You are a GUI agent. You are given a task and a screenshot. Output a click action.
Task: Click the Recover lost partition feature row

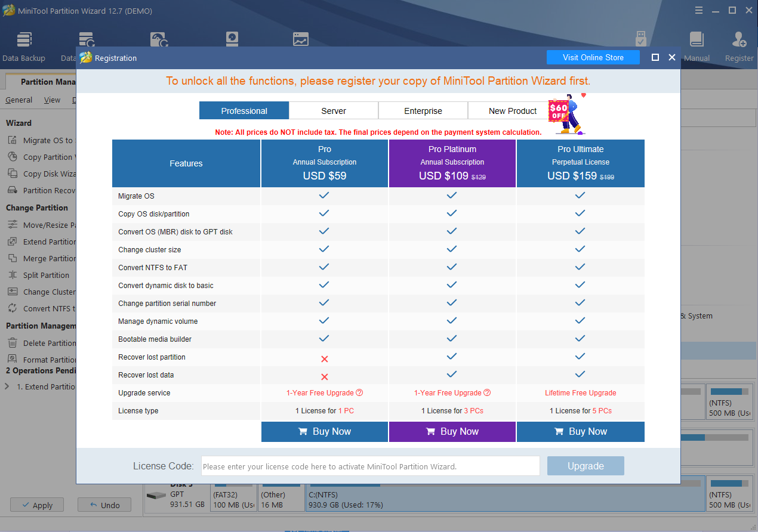coord(378,357)
